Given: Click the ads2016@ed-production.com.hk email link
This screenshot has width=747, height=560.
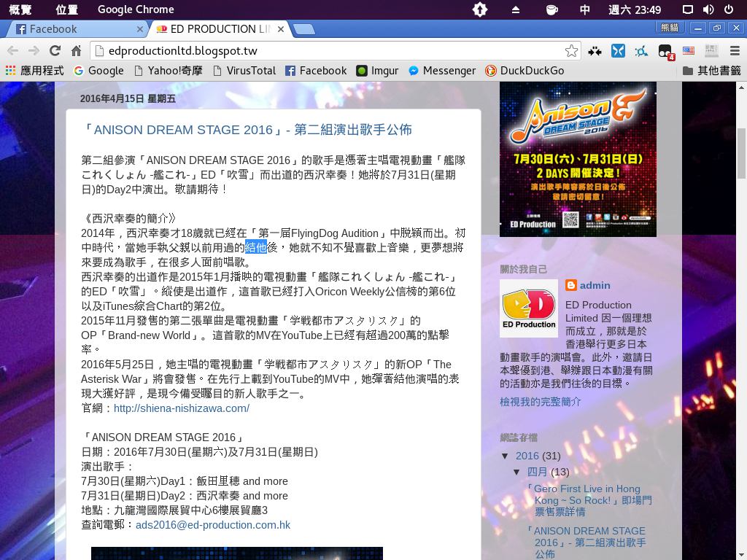Looking at the screenshot, I should tap(213, 525).
